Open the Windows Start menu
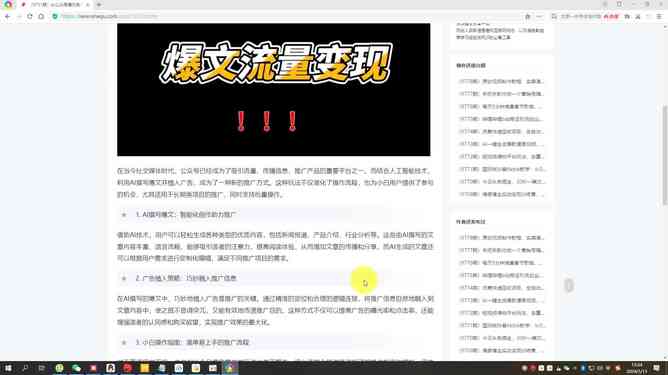This screenshot has width=668, height=375. click(8, 368)
